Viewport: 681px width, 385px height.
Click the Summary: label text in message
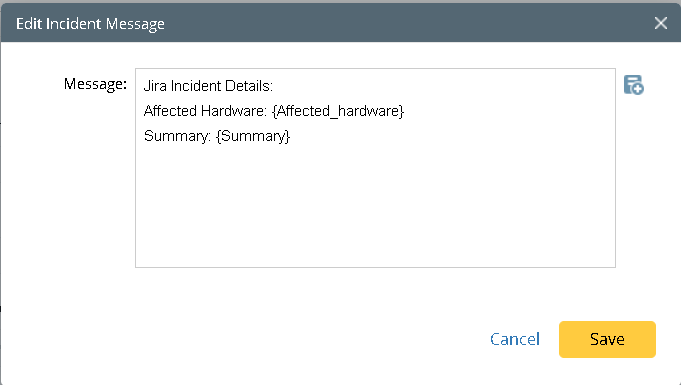pos(177,136)
